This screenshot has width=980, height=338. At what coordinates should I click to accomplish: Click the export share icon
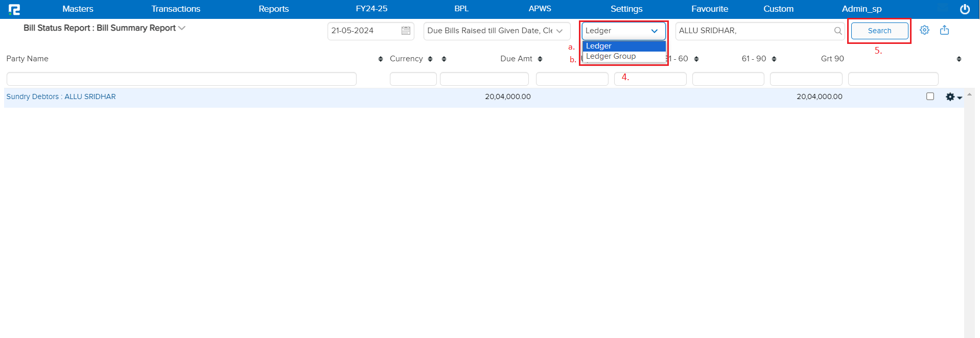point(944,30)
